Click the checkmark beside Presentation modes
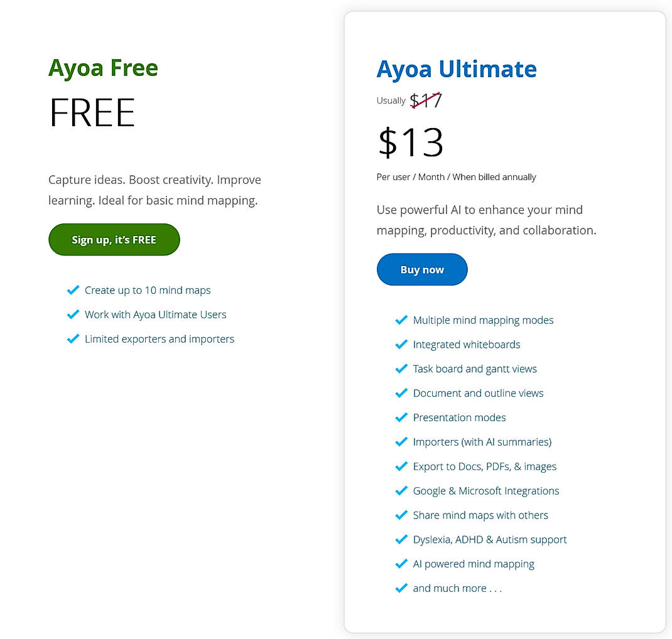This screenshot has height=639, width=672. [x=401, y=417]
